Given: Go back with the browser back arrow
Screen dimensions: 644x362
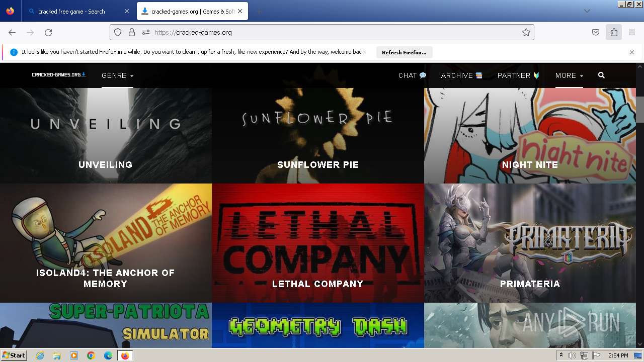Looking at the screenshot, I should [12, 32].
